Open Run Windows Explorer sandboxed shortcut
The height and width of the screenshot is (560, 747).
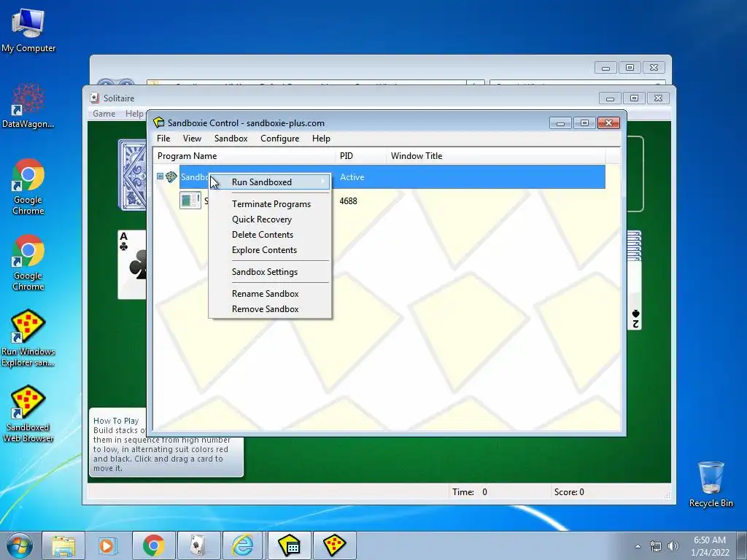28,338
